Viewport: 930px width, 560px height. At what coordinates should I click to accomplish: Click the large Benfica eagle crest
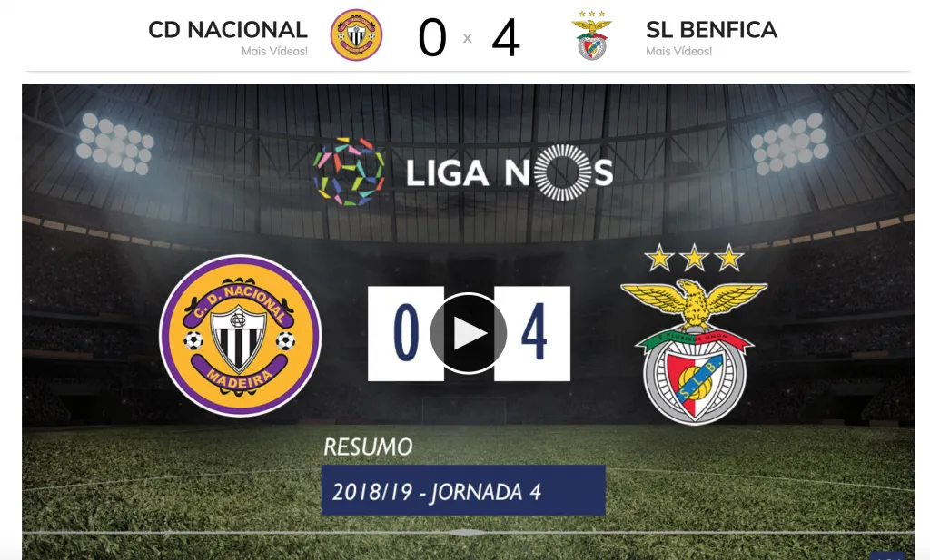click(x=694, y=349)
